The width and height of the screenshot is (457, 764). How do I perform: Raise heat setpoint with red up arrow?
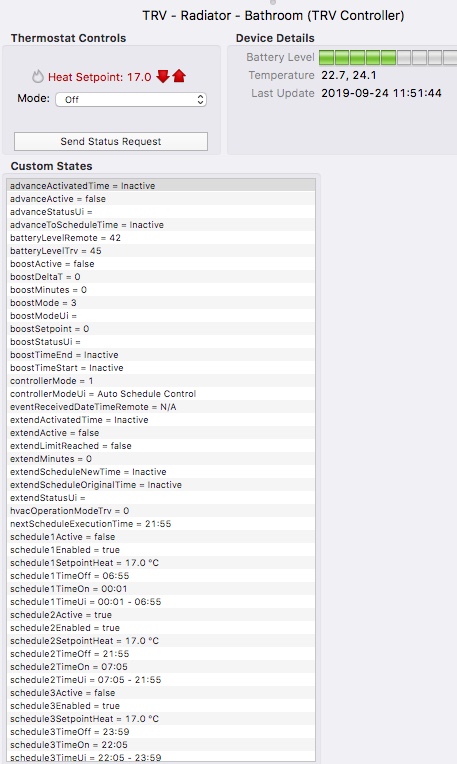tap(179, 76)
